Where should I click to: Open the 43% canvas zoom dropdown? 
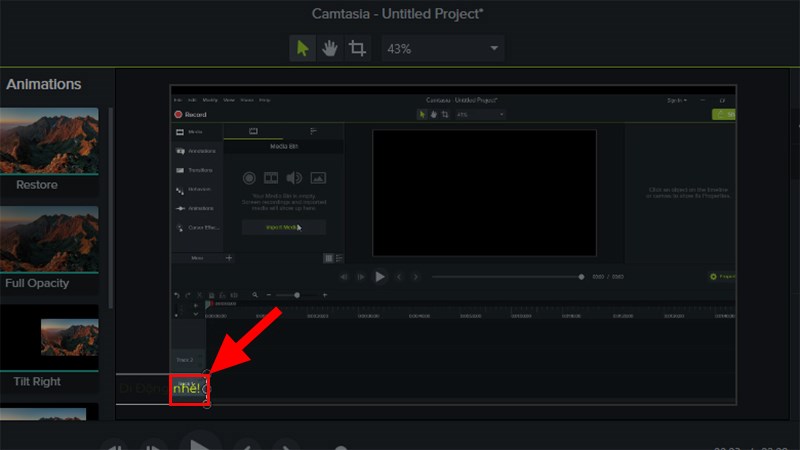point(443,48)
